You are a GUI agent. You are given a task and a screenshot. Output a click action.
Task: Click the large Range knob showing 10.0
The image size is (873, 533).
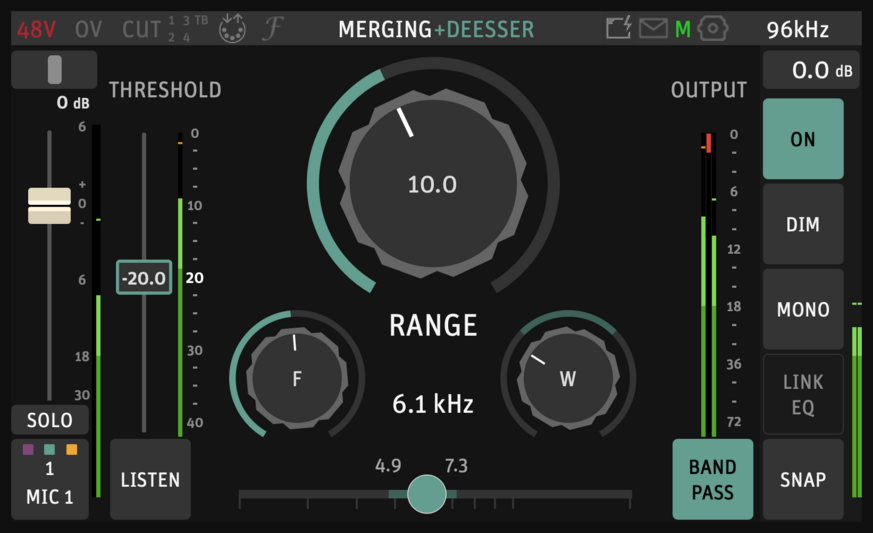[433, 183]
